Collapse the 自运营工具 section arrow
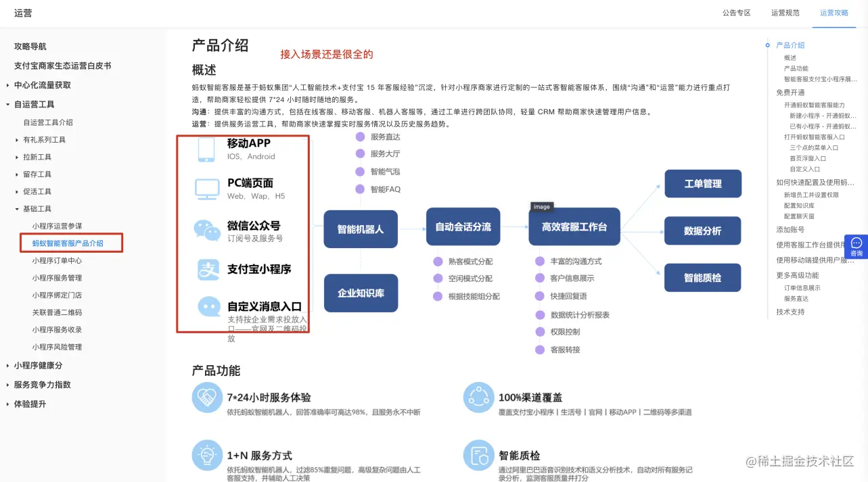868x482 pixels. [7, 104]
